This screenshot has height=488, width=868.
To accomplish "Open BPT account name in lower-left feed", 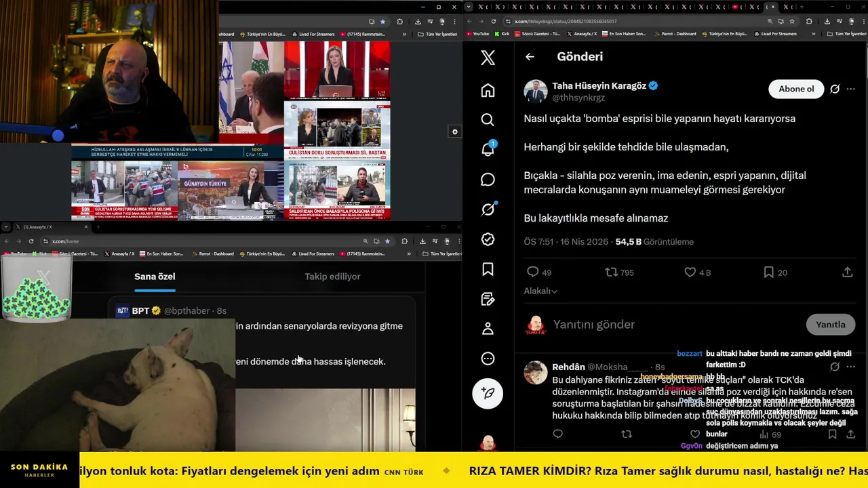I will pos(140,310).
